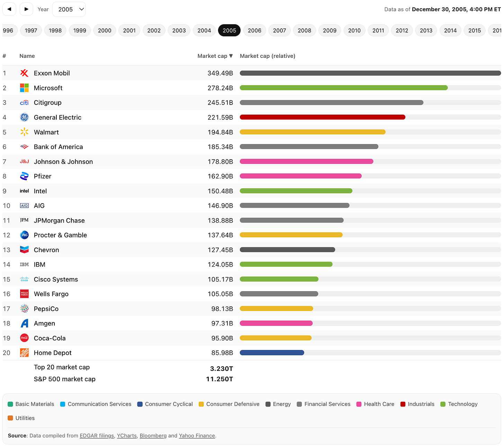Screen dimensions: 504x446
Task: Click the PepsiCo globe logo
Action: 24,309
